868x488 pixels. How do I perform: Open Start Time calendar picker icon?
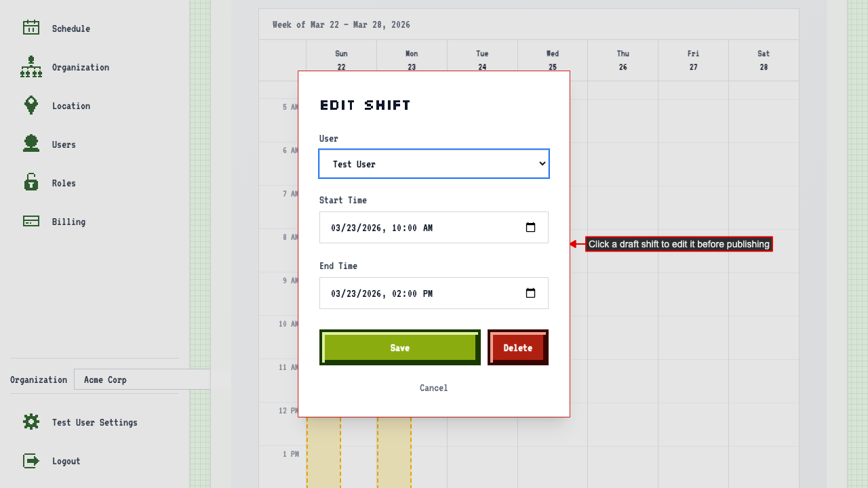(x=531, y=228)
